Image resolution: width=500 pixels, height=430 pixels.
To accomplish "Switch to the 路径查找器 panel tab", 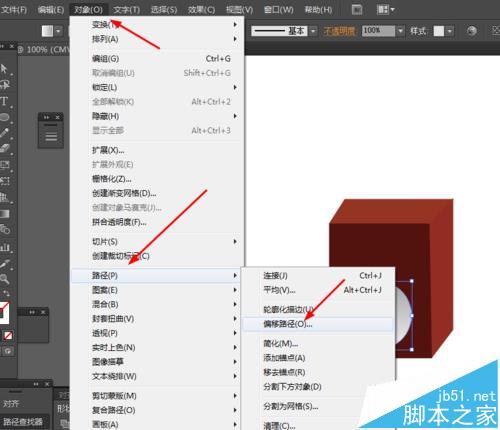I will (23, 422).
